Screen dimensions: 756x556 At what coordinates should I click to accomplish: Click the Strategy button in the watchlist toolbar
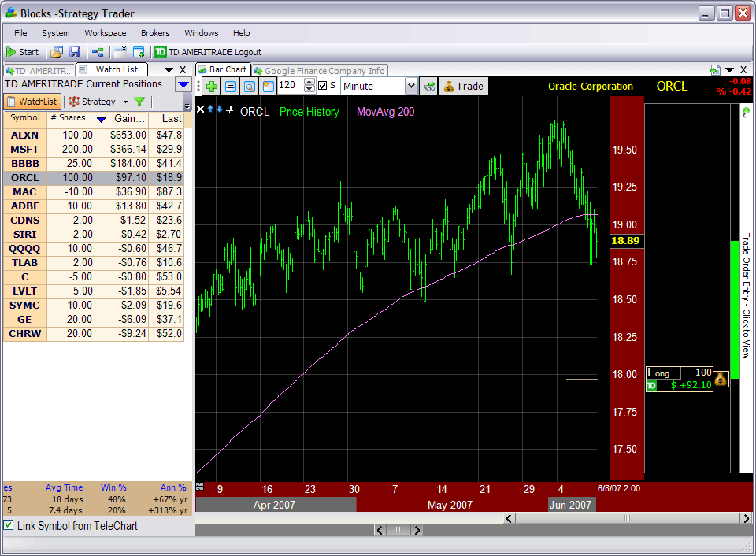pos(92,102)
